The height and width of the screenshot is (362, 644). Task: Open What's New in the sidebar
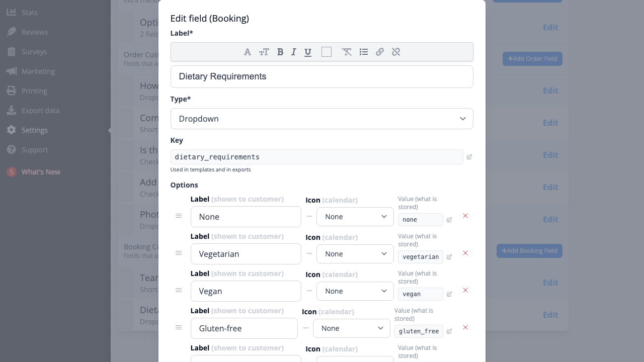pos(41,172)
